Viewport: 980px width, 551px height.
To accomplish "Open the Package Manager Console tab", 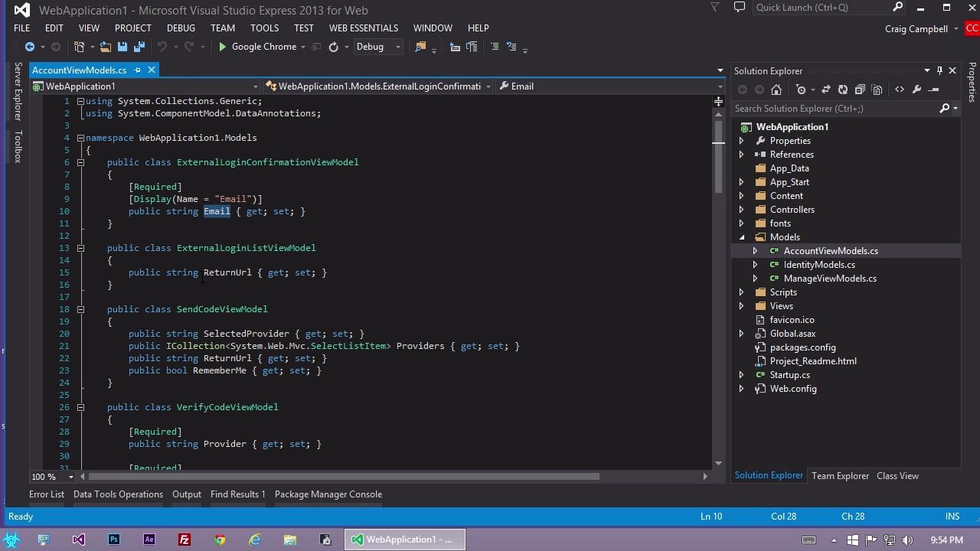I will 328,494.
